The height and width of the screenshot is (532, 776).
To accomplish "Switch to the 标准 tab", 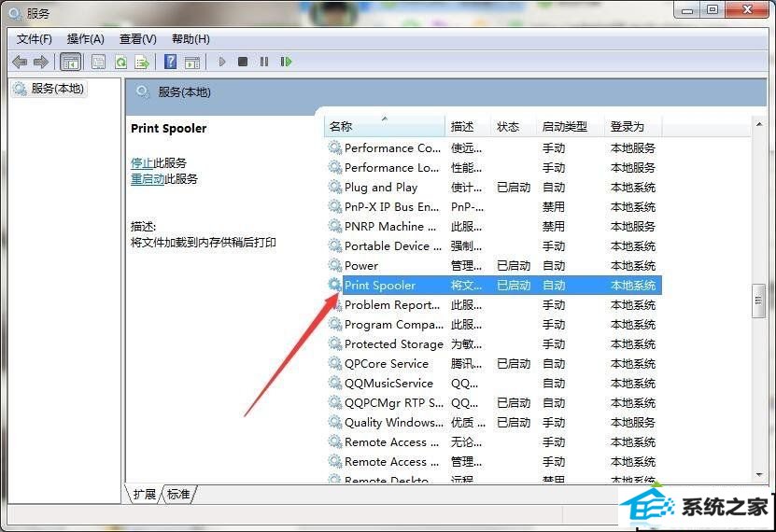I will (179, 494).
